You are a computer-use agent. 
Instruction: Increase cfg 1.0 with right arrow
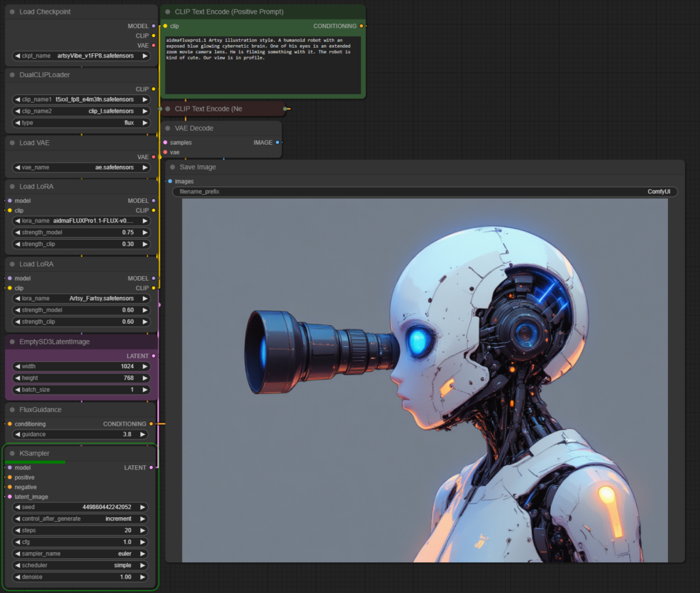[142, 542]
